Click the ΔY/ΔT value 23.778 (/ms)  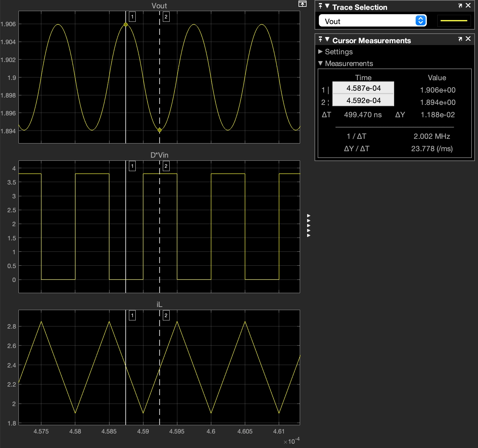(x=432, y=148)
